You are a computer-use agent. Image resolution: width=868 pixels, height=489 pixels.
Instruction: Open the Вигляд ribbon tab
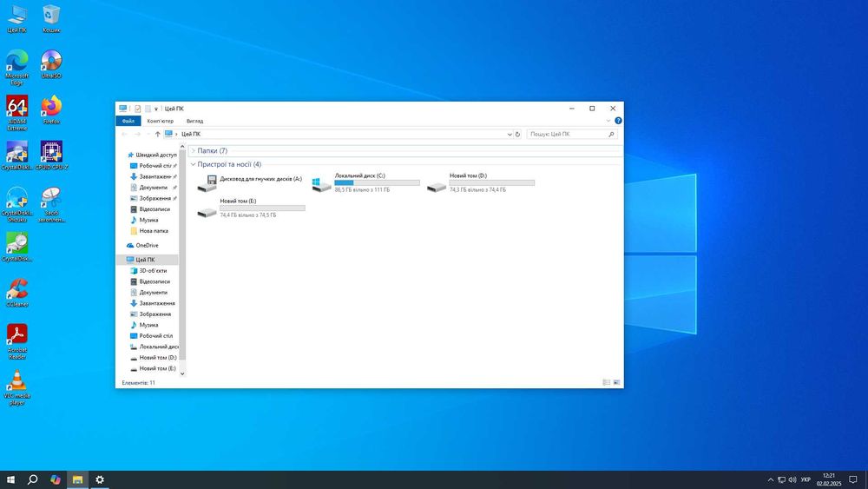(x=194, y=121)
